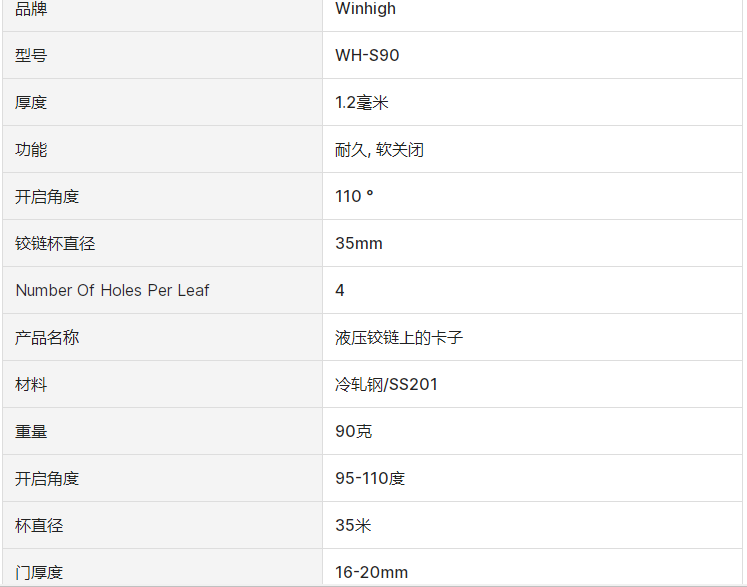Click the WH-S90 model value
The height and width of the screenshot is (587, 747).
point(367,55)
